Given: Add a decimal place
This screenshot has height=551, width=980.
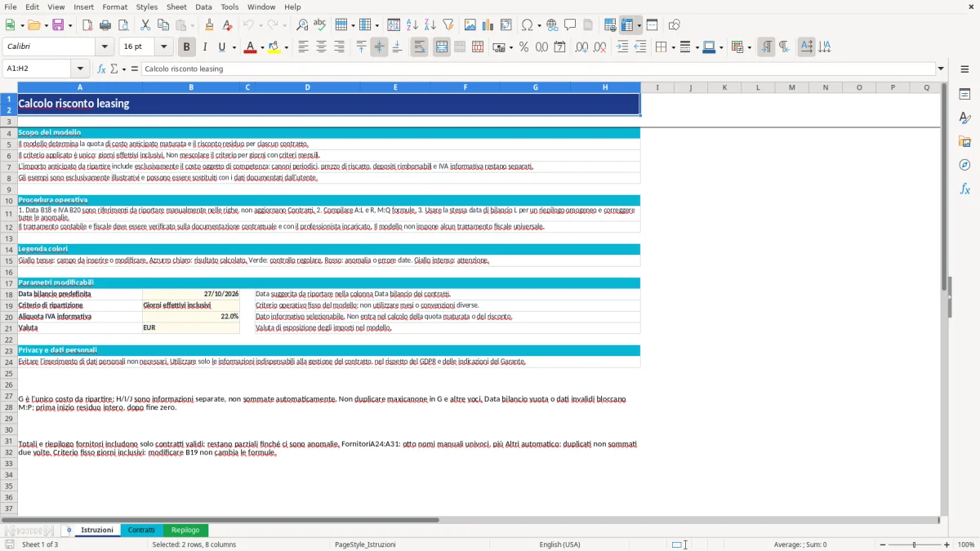Looking at the screenshot, I should tap(581, 47).
